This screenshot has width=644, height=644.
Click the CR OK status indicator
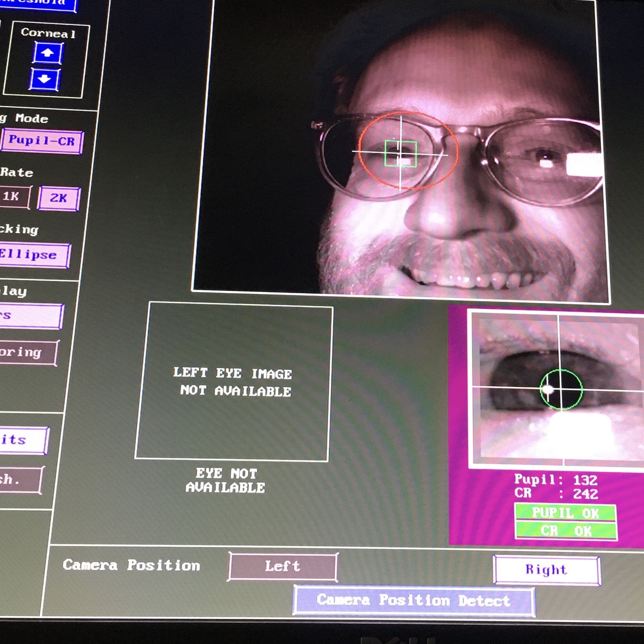point(566,531)
